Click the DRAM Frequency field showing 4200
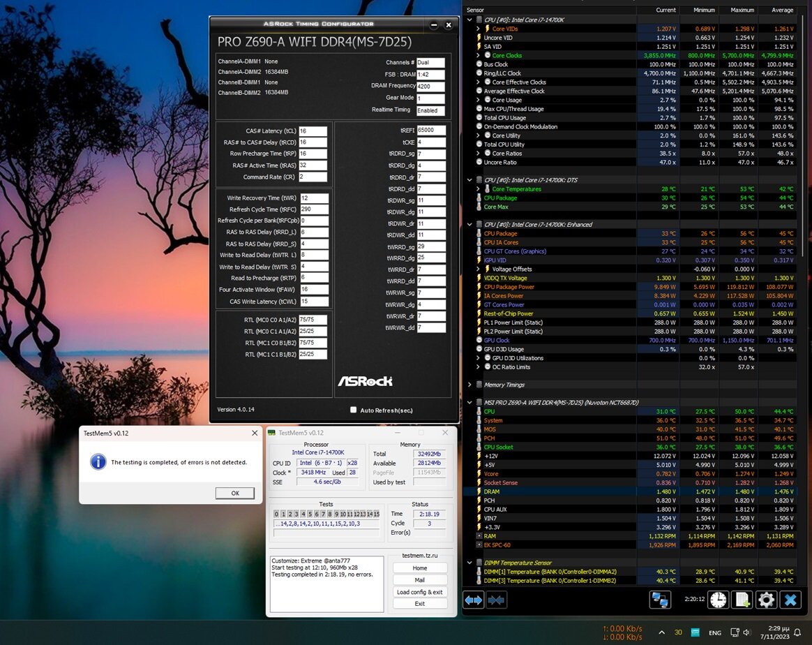 click(430, 87)
